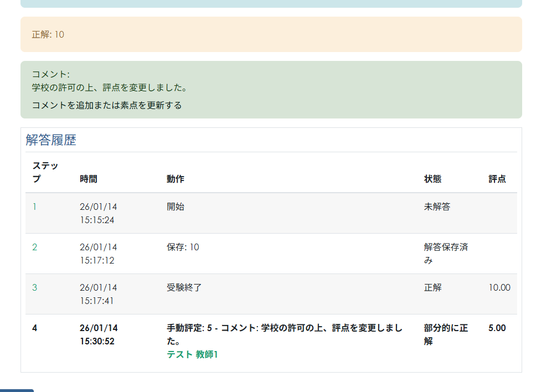This screenshot has height=392, width=536.
Task: Click the ステップ column header
Action: click(45, 172)
